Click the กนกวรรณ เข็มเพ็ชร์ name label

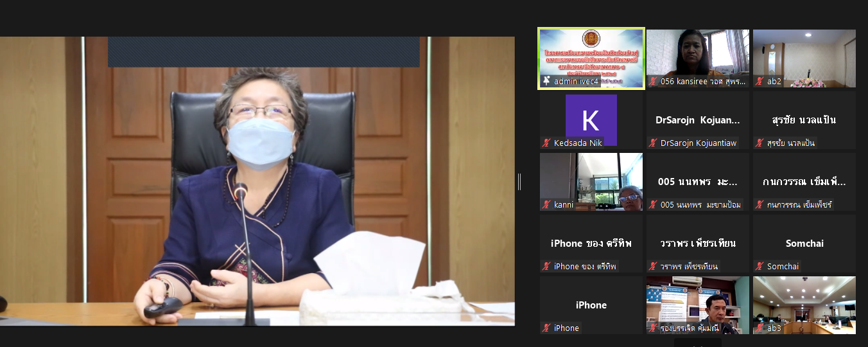(x=799, y=204)
